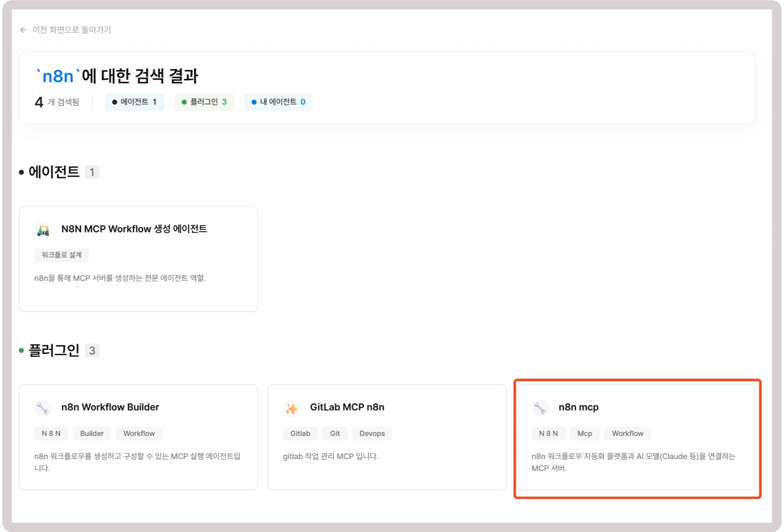Click the Git tag
Screen dimensions: 784x532
pyautogui.click(x=335, y=433)
